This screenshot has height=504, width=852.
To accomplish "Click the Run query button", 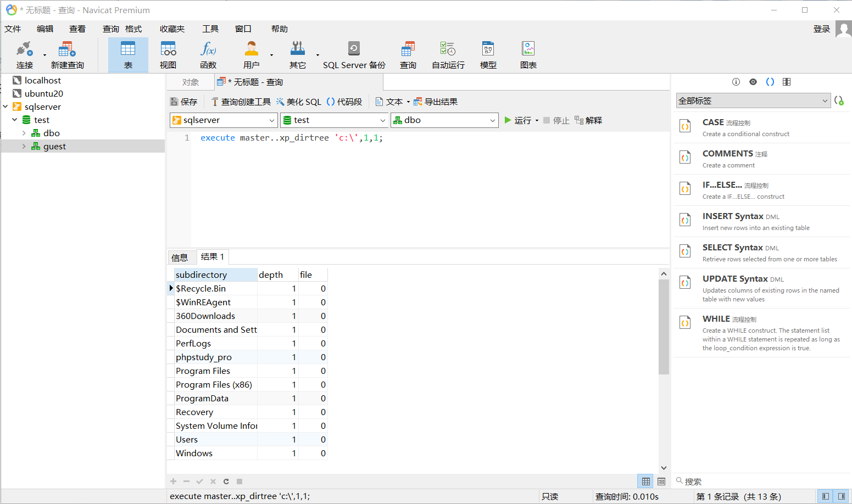I will point(517,120).
